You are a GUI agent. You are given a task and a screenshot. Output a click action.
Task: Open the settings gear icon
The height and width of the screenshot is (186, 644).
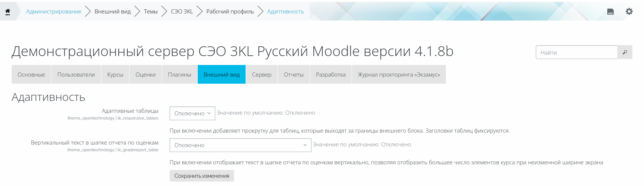tap(629, 12)
